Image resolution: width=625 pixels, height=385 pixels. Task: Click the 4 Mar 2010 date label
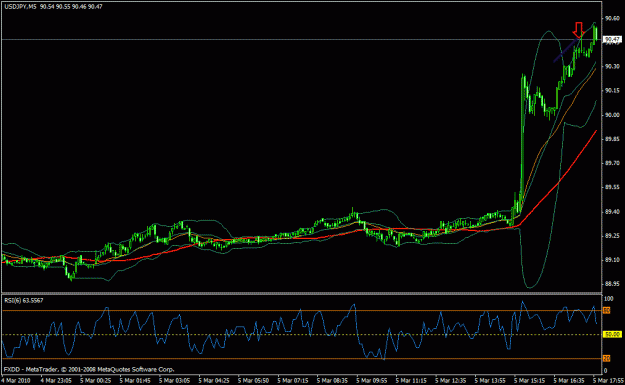15,381
